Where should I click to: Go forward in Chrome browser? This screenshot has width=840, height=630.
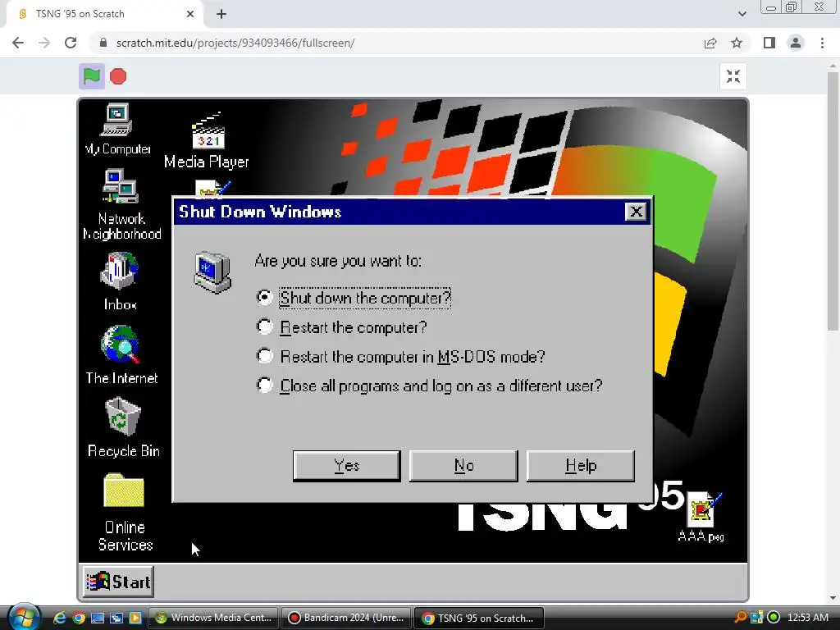pyautogui.click(x=44, y=43)
